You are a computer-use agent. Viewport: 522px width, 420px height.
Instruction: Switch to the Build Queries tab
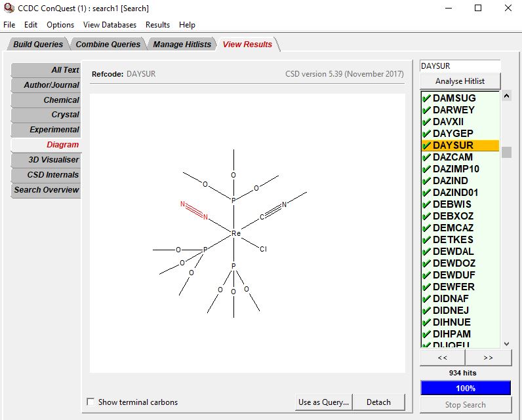(x=38, y=45)
